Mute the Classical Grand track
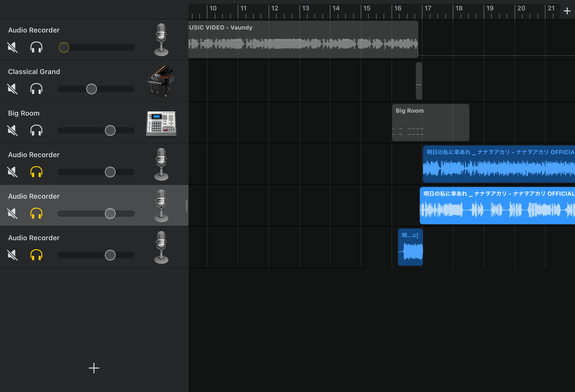Viewport: 575px width, 392px height. pos(13,89)
